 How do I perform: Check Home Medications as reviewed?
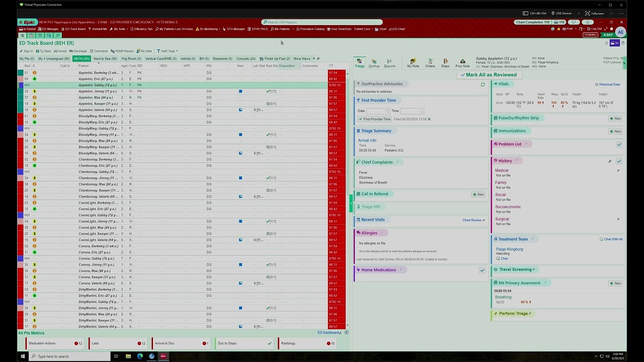(x=482, y=270)
